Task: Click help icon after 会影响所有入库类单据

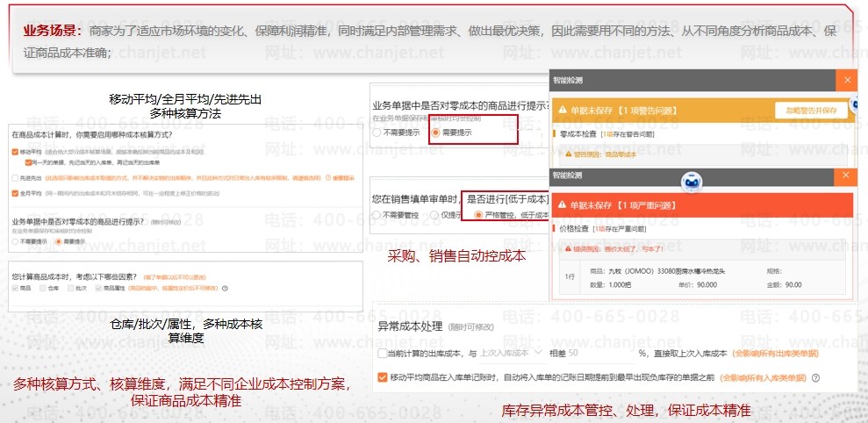Action: tap(815, 378)
